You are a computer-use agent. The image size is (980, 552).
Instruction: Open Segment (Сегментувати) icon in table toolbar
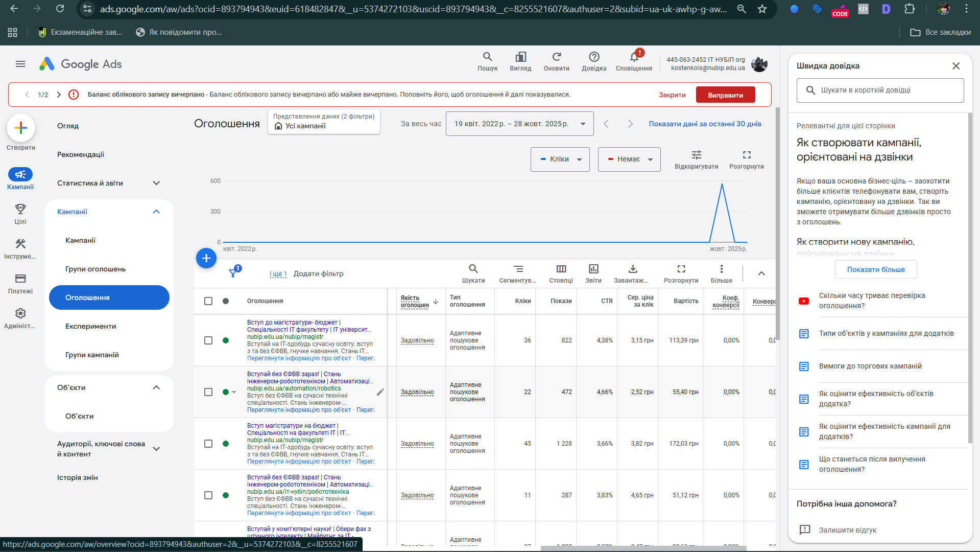coord(518,269)
